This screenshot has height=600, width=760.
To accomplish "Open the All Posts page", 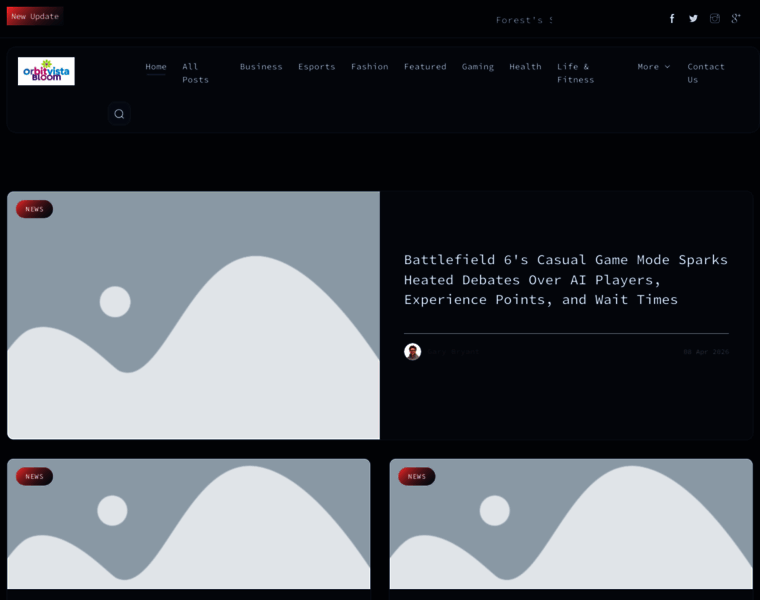I will pos(195,73).
